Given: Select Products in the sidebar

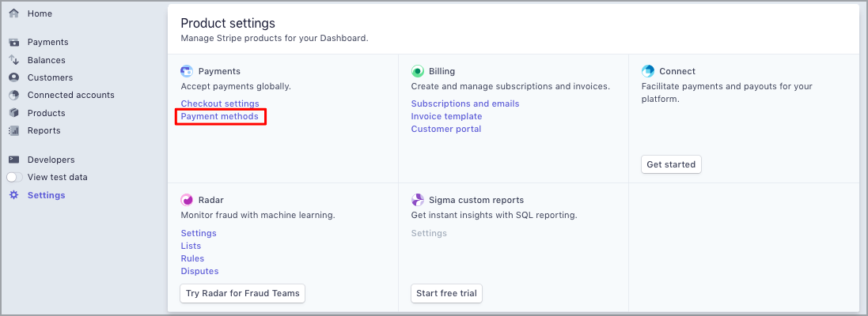Looking at the screenshot, I should 47,113.
